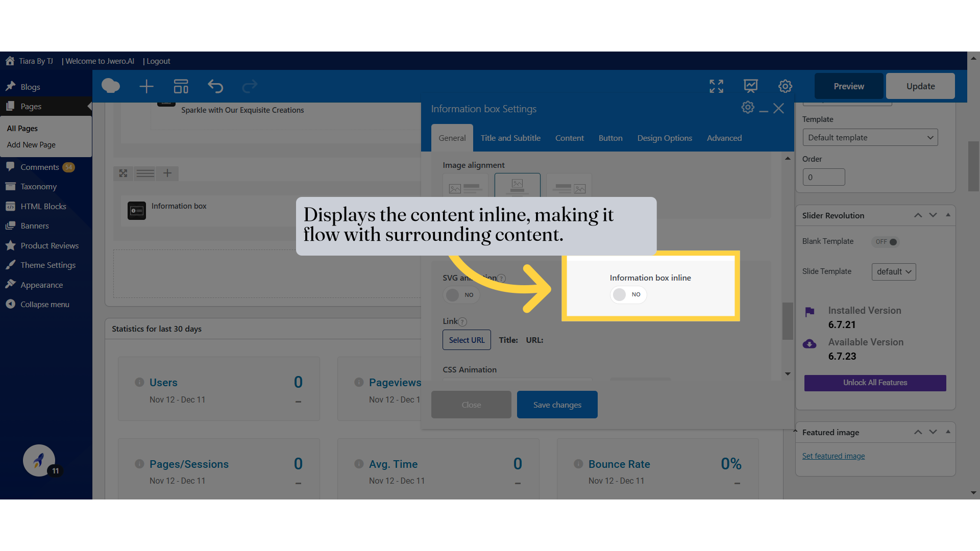This screenshot has height=551, width=980.
Task: Open the Design Options tab
Action: tap(664, 138)
